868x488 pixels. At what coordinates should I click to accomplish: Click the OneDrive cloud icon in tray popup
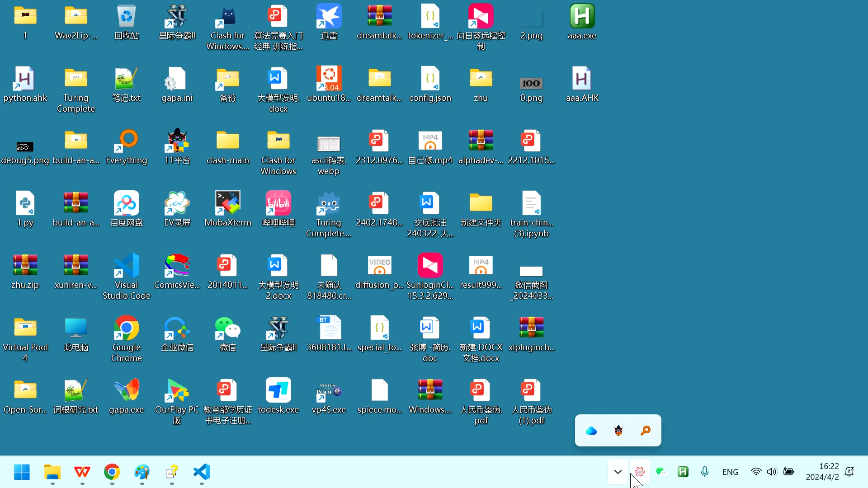[x=591, y=431]
